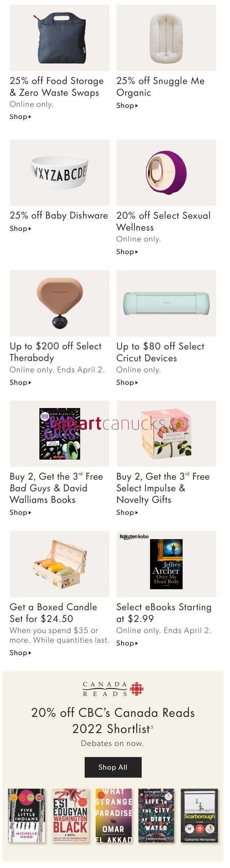The image size is (230, 868).
Task: Click the Boxed Candle Set image
Action: coord(60,564)
